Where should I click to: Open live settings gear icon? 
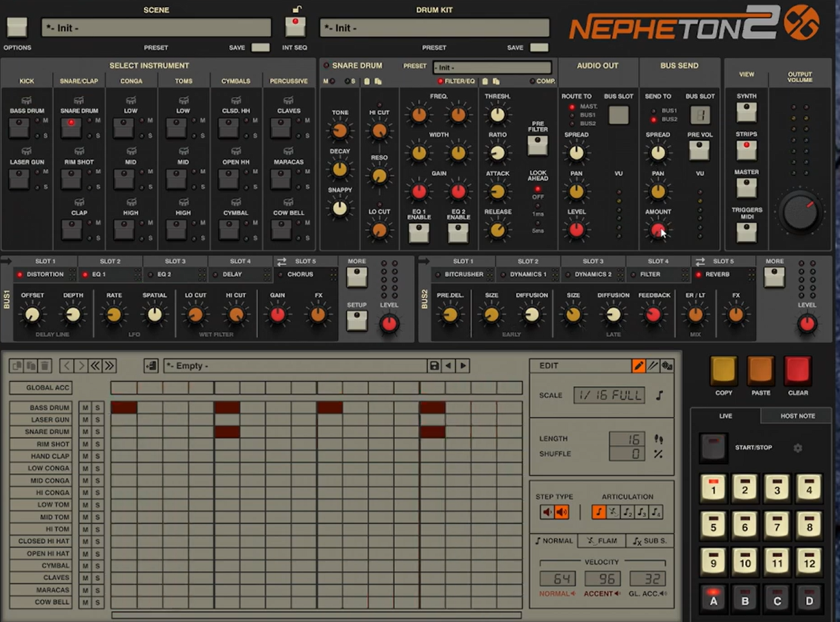coord(798,448)
